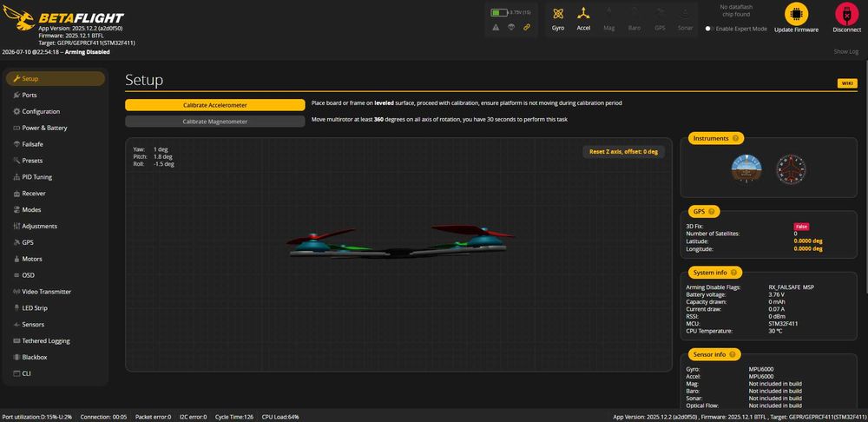Open the Presets tab

56,161
